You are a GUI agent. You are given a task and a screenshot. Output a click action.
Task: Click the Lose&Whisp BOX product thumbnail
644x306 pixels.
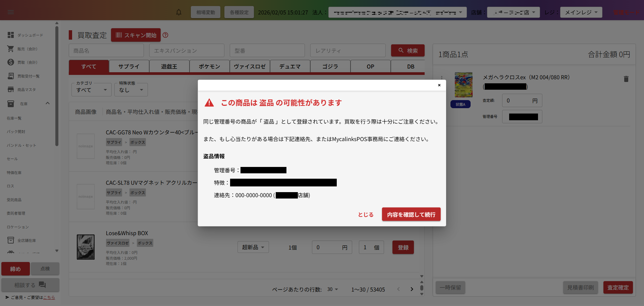click(86, 247)
